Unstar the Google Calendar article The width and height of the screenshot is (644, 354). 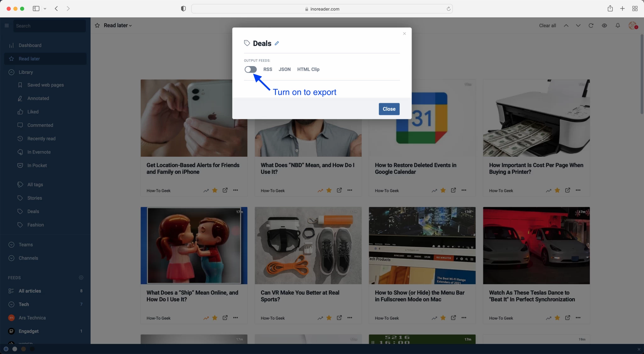point(443,190)
